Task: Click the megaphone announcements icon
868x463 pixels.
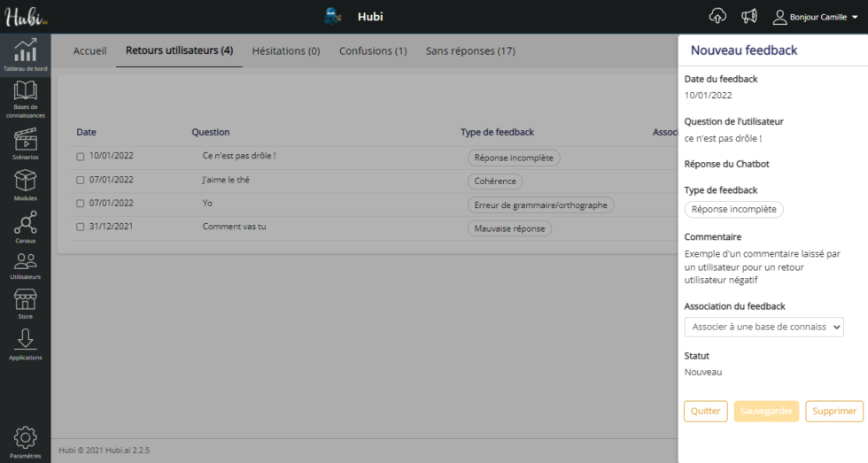Action: pos(749,17)
